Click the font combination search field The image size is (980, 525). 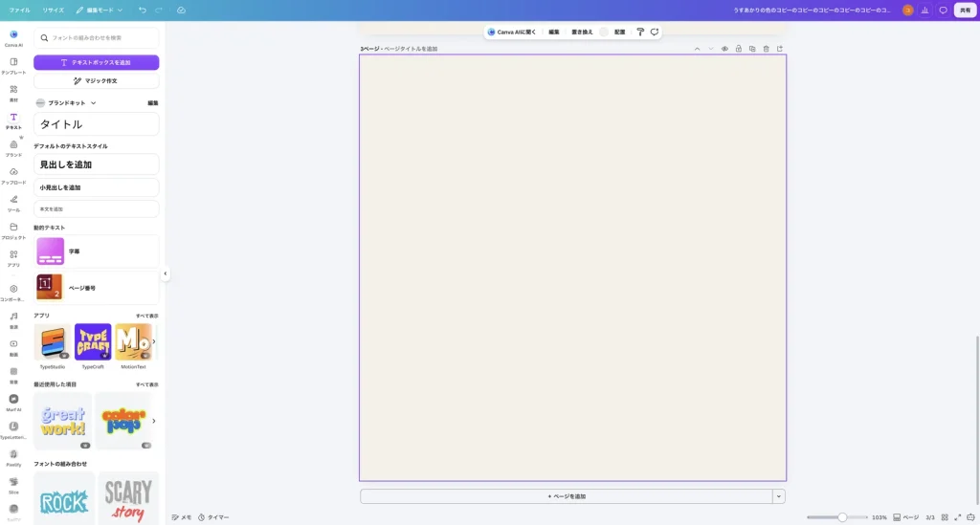click(97, 38)
